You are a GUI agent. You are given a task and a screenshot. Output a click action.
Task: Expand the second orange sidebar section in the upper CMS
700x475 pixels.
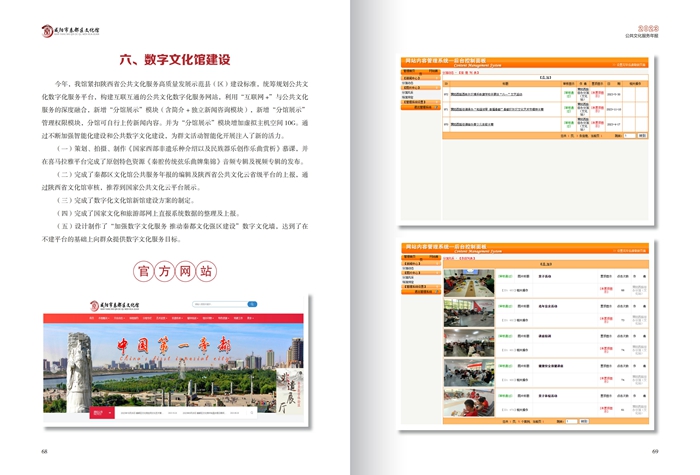click(x=421, y=88)
